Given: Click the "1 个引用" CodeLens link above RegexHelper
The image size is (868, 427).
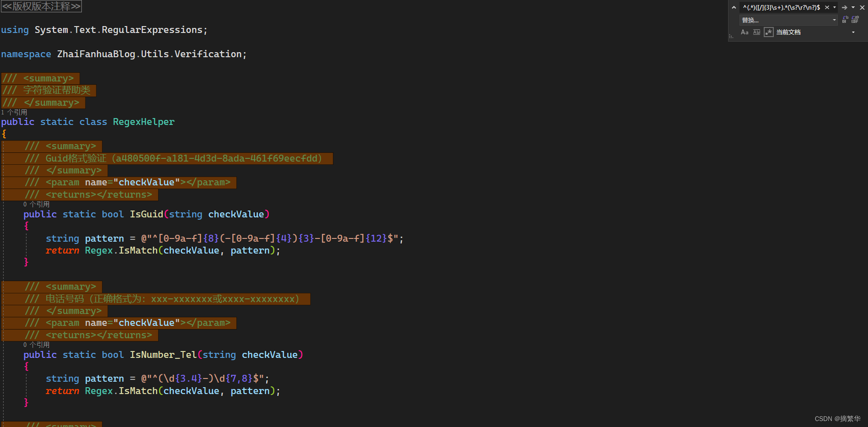Looking at the screenshot, I should tap(14, 112).
